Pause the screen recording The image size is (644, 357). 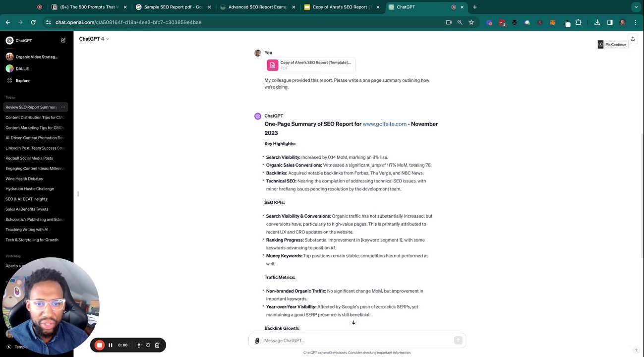[x=111, y=345]
